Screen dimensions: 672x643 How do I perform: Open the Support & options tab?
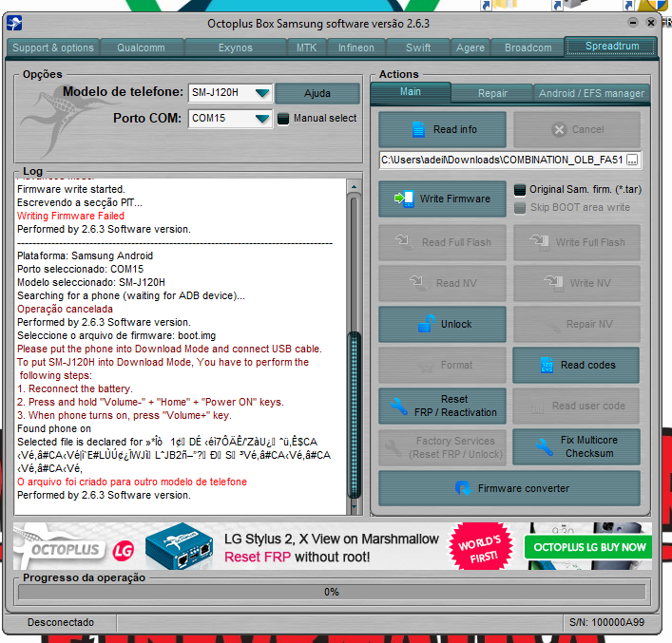click(53, 47)
